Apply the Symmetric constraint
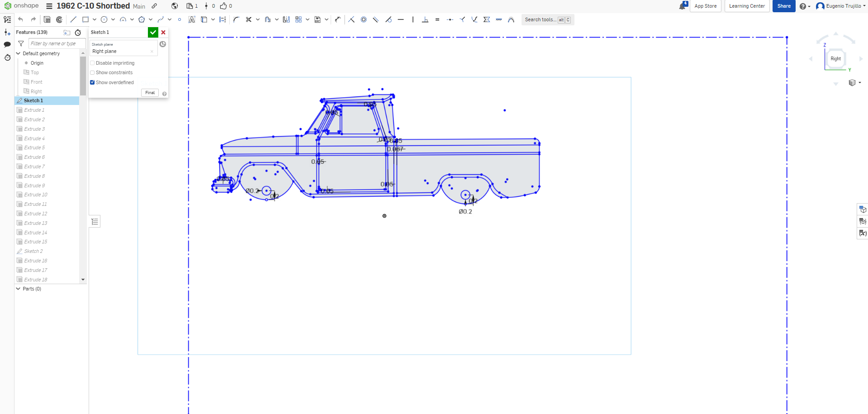Viewport: 868px width, 414px height. pos(487,19)
